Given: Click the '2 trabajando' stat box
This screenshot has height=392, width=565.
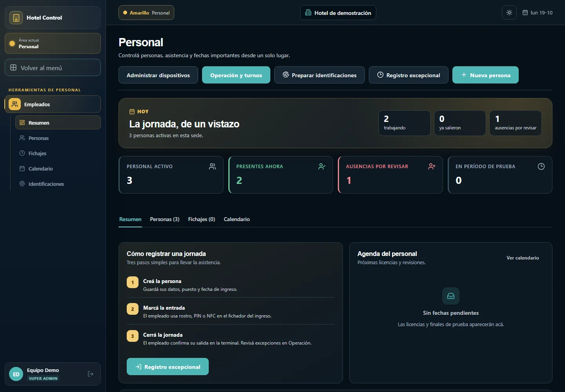Looking at the screenshot, I should 404,123.
